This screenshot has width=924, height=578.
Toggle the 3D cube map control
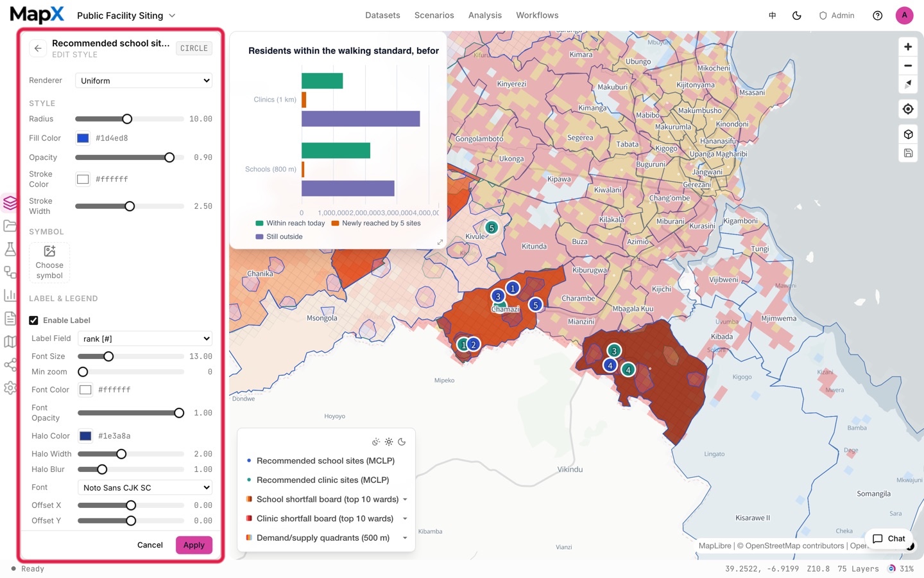[908, 134]
